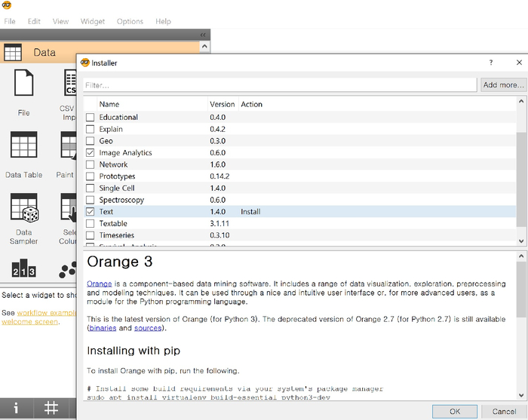This screenshot has height=420, width=528.
Task: Open the Options menu
Action: 130,21
